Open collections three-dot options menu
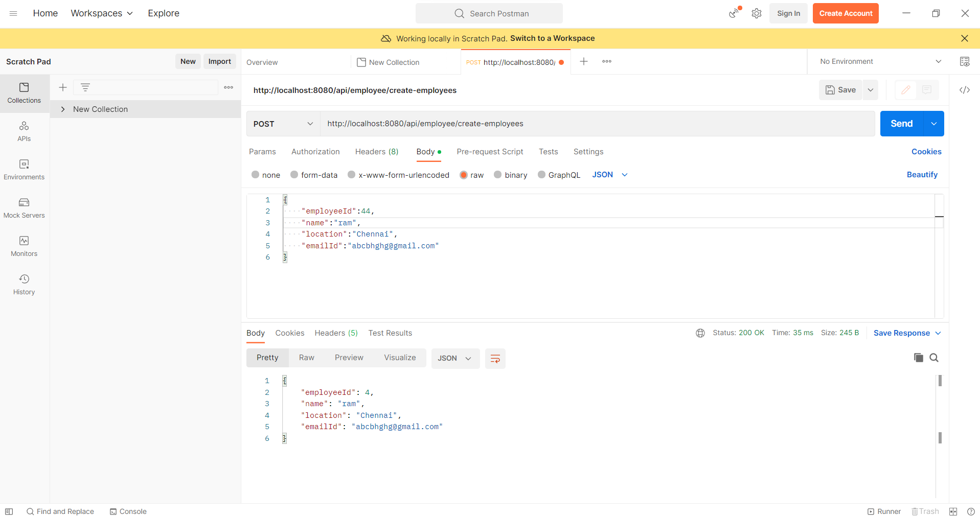Screen dimensions: 980x517 (x=229, y=87)
